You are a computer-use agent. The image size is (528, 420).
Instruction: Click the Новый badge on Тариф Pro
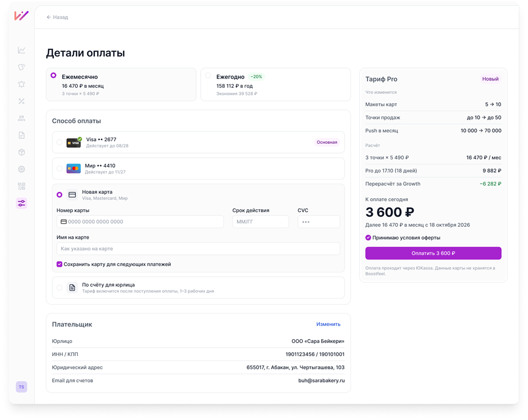point(490,79)
